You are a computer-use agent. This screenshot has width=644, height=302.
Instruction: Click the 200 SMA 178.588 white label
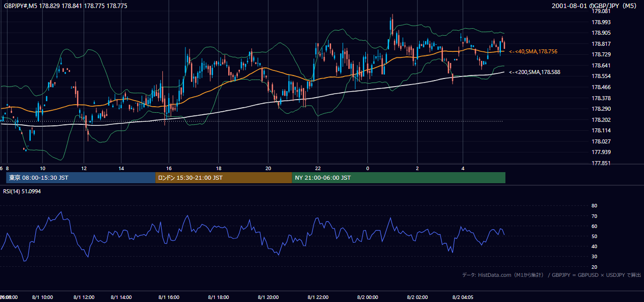tap(535, 72)
